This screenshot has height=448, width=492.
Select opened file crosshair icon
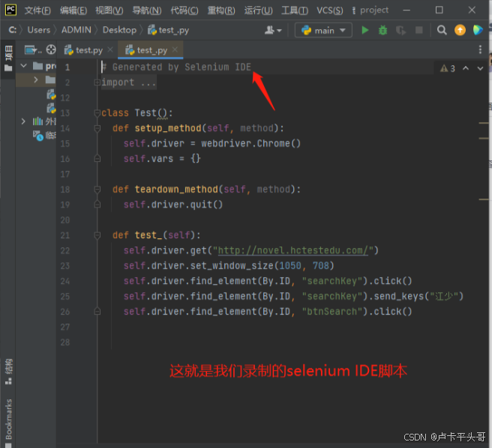click(x=51, y=49)
